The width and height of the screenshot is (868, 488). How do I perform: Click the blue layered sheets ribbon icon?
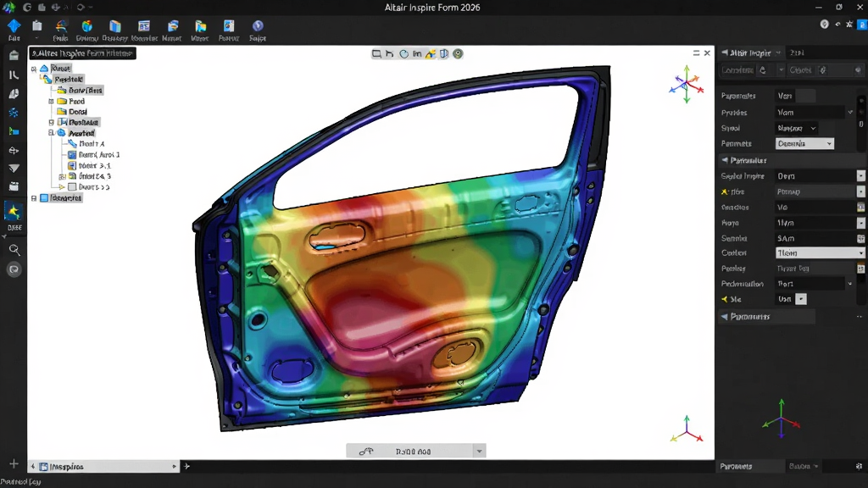[x=173, y=25]
